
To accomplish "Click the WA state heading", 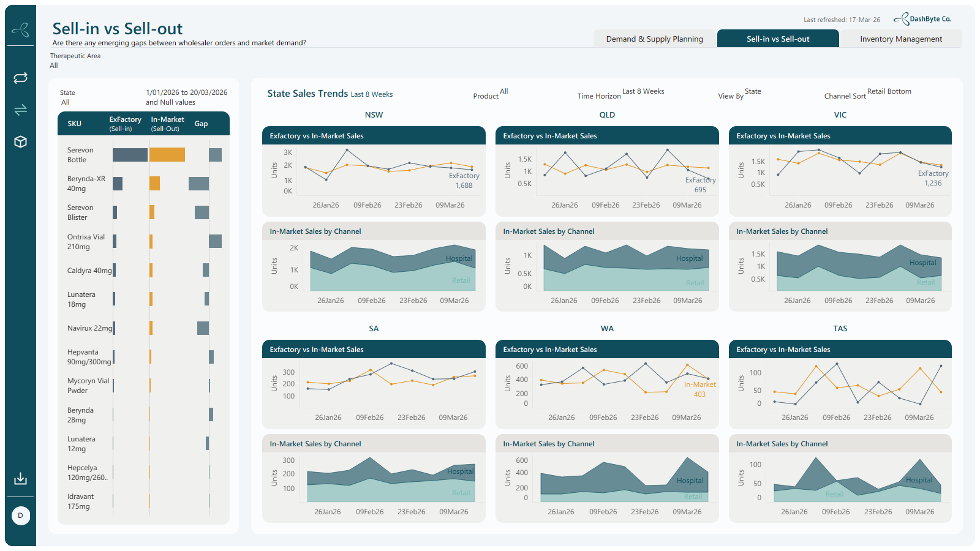I will coord(607,329).
